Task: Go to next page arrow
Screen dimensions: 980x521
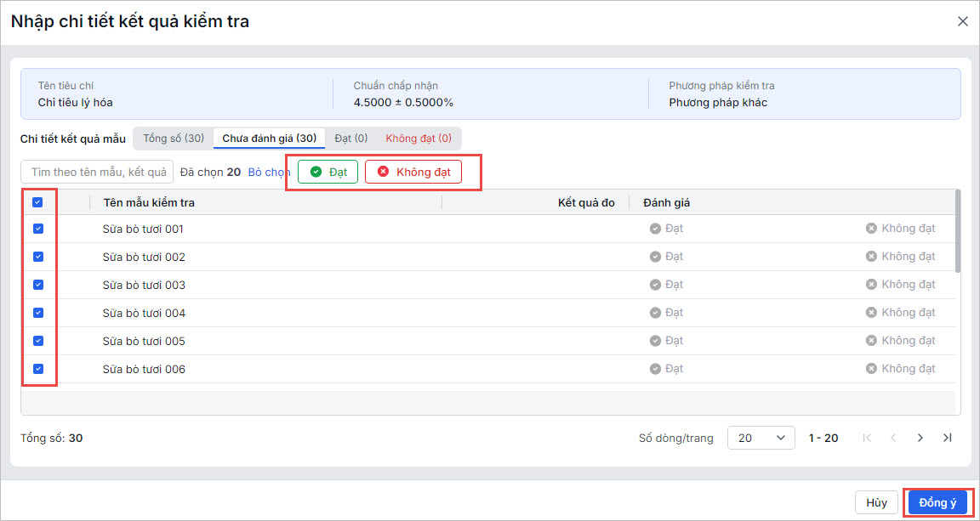Action: pos(920,438)
